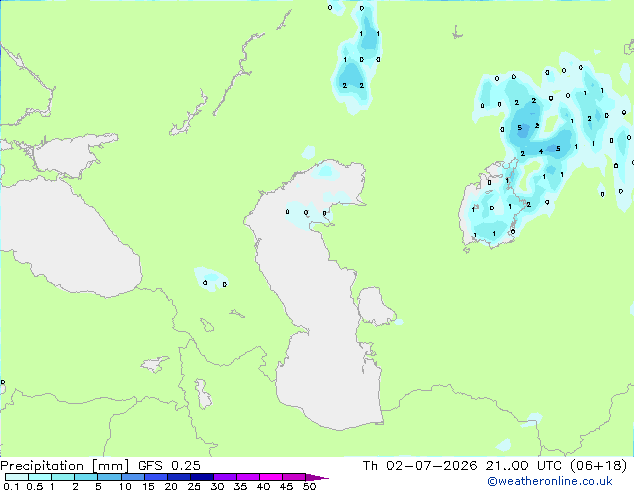Select the 'GFS 0.25' model label
The width and height of the screenshot is (634, 490).
click(x=169, y=466)
